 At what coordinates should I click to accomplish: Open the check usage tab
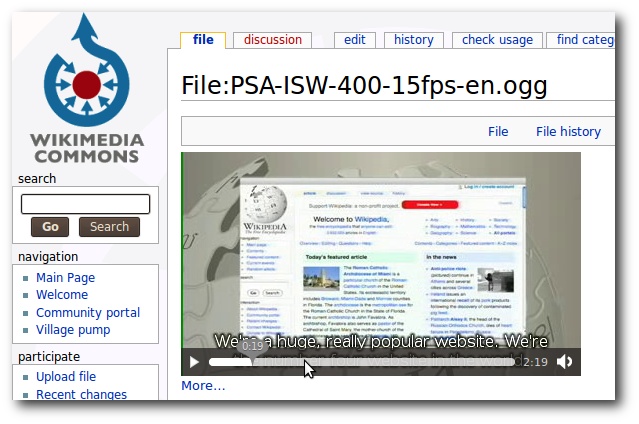pos(497,40)
